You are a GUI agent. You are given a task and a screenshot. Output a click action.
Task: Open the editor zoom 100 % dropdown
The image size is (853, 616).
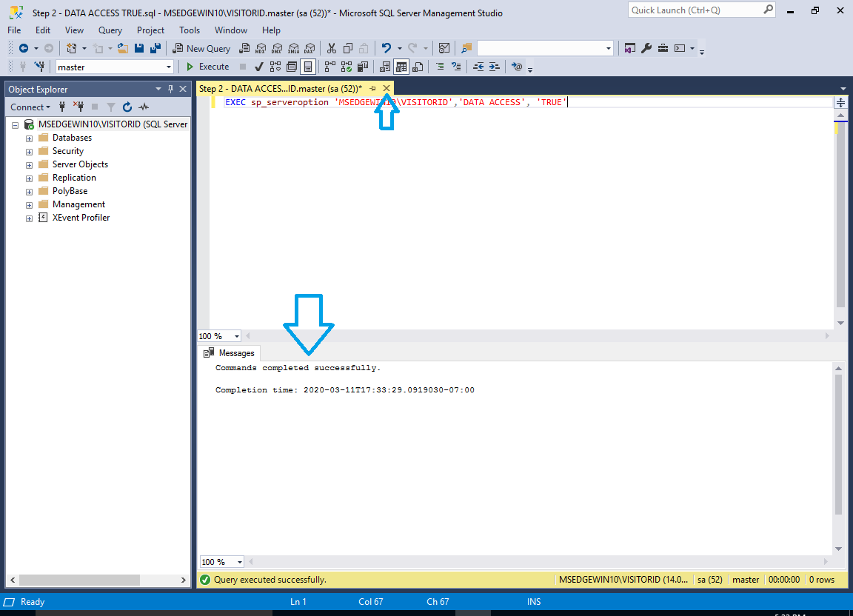pos(236,336)
